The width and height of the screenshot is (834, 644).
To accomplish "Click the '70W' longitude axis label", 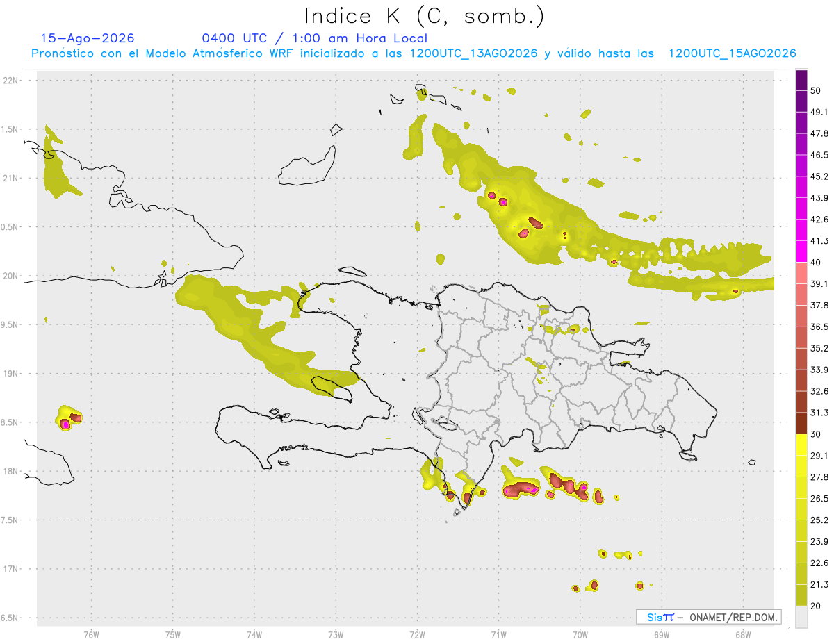I will (580, 635).
